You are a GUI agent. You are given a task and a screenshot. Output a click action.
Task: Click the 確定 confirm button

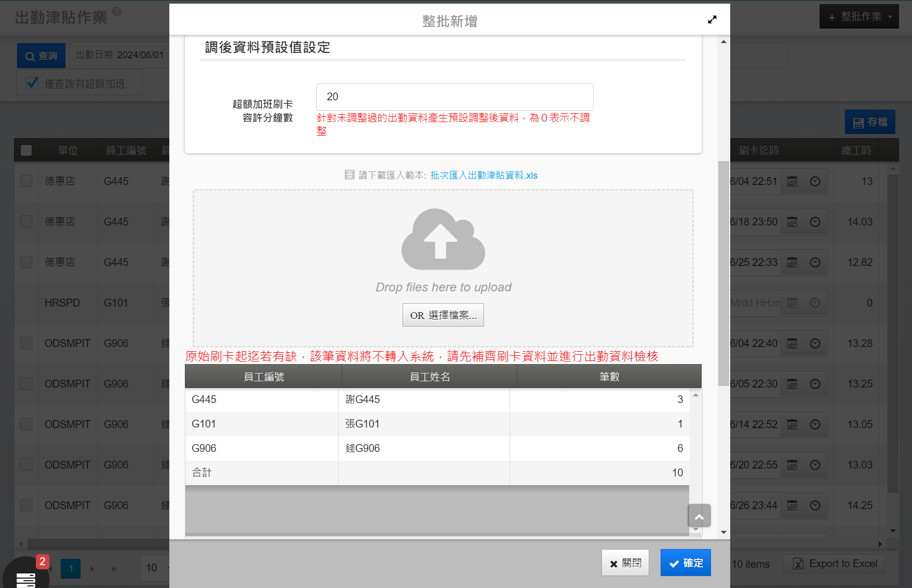[x=686, y=563]
